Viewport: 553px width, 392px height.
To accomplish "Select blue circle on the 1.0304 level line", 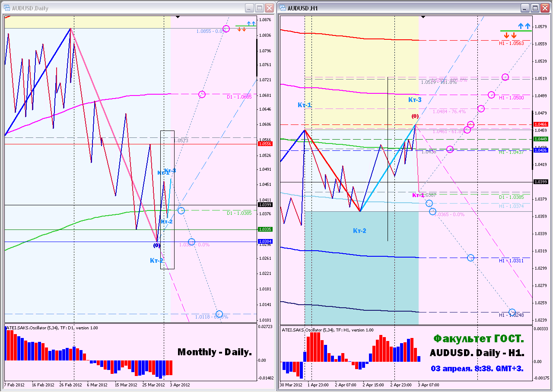I will 191,242.
